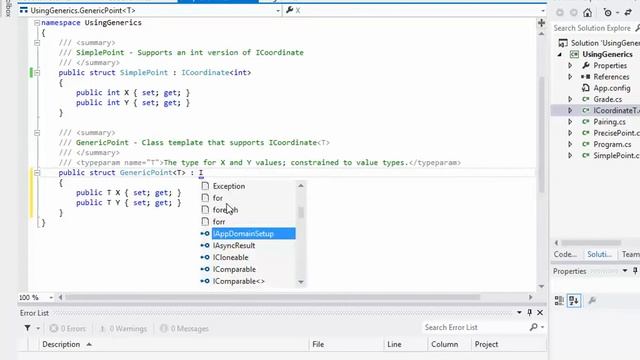The height and width of the screenshot is (360, 640).
Task: Collapse the GenericPoint summary comment block
Action: point(37,133)
